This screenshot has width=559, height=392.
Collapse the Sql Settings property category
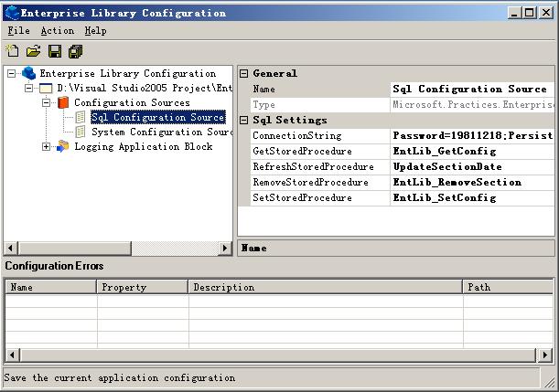244,120
